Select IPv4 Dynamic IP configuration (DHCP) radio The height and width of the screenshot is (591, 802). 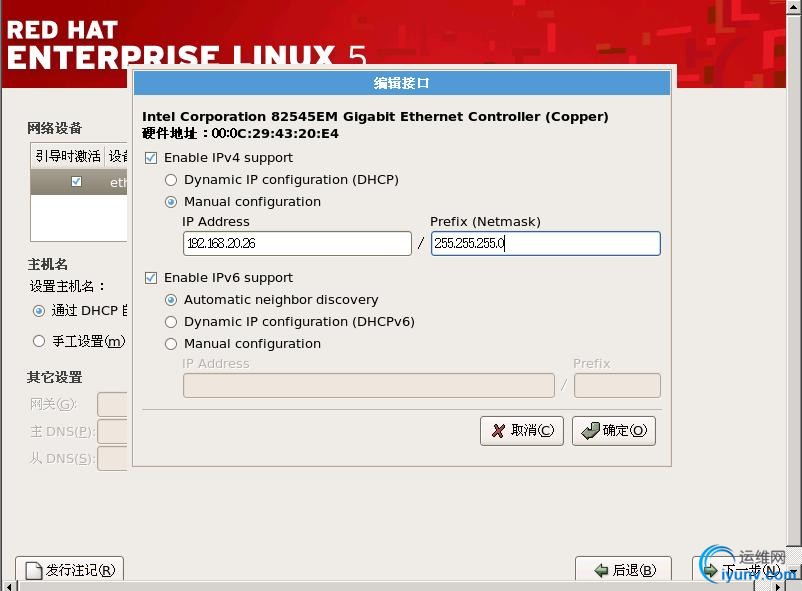coord(171,180)
